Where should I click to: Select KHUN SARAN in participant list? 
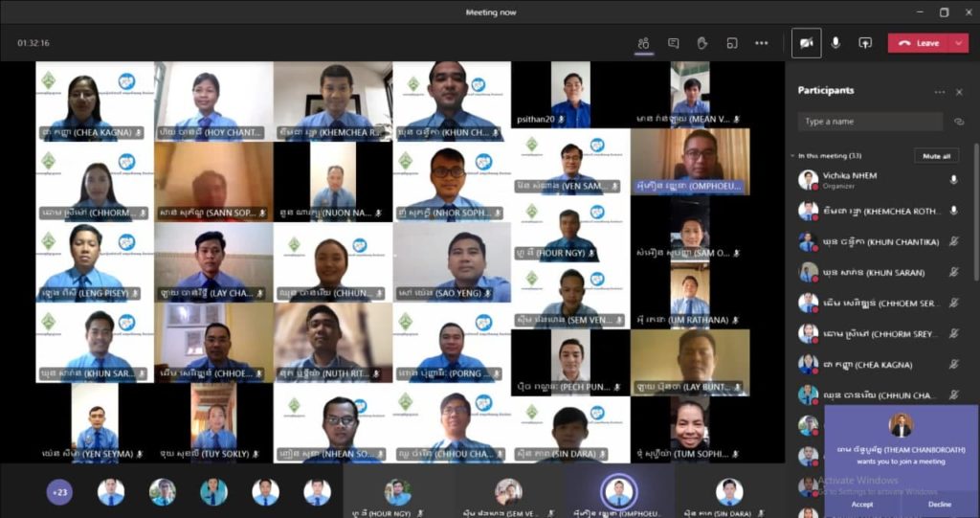879,272
